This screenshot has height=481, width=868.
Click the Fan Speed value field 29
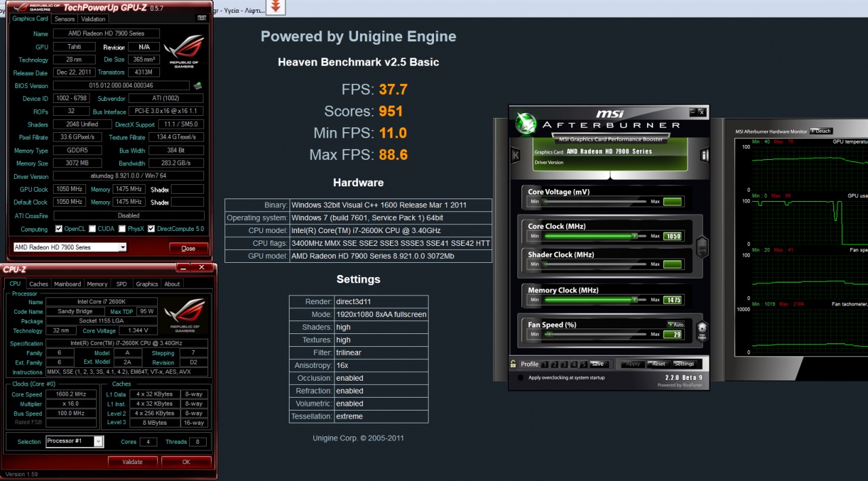tap(672, 334)
